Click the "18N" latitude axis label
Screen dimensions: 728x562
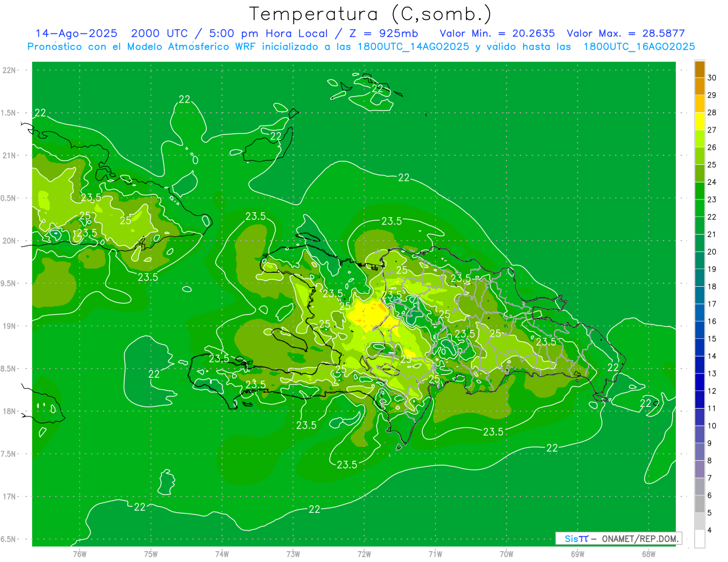[9, 411]
